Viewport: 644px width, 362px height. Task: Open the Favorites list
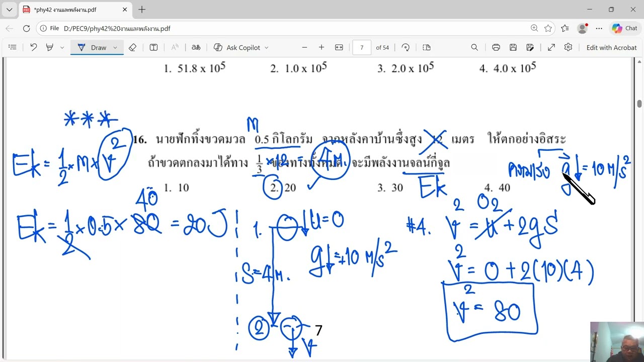point(565,29)
